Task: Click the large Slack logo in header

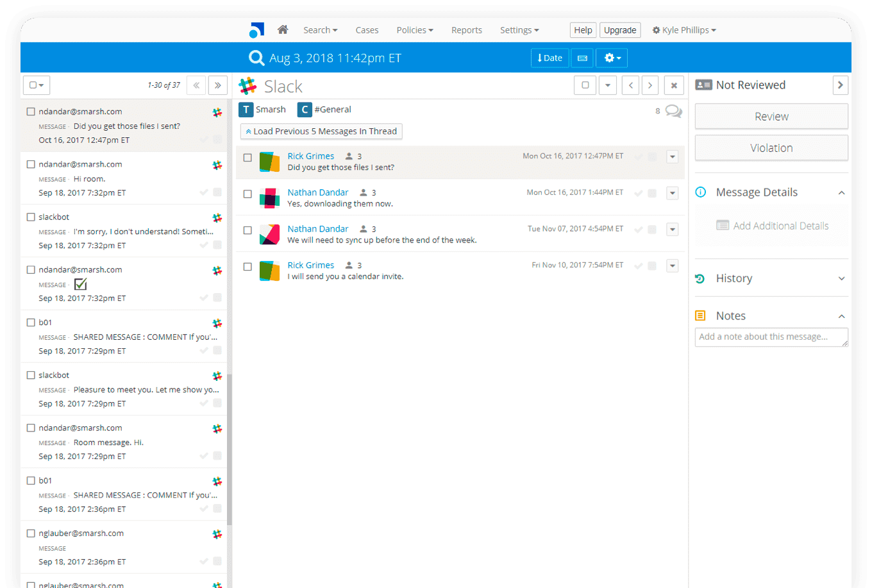Action: 247,86
